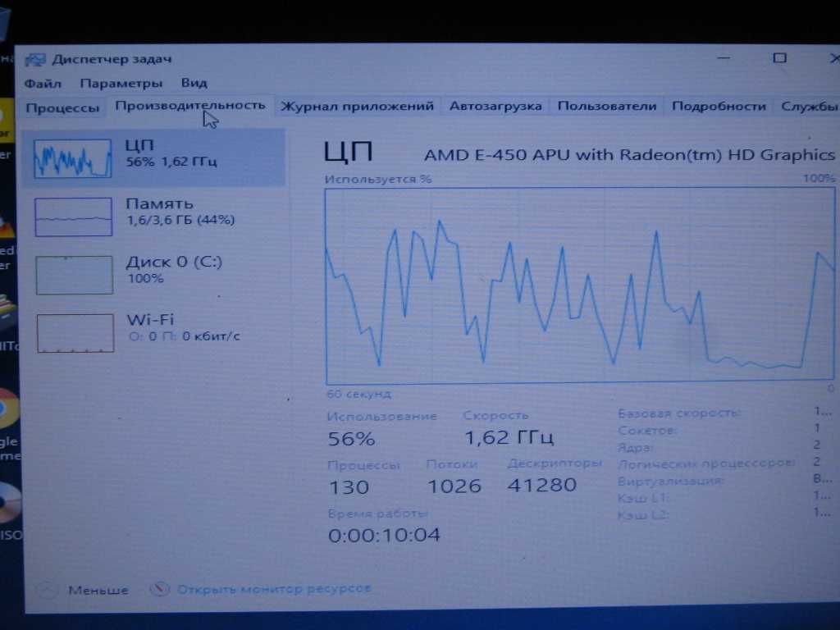Click the AMD E-450 APU processor name
Viewport: 840px width, 630px height.
coord(629,155)
